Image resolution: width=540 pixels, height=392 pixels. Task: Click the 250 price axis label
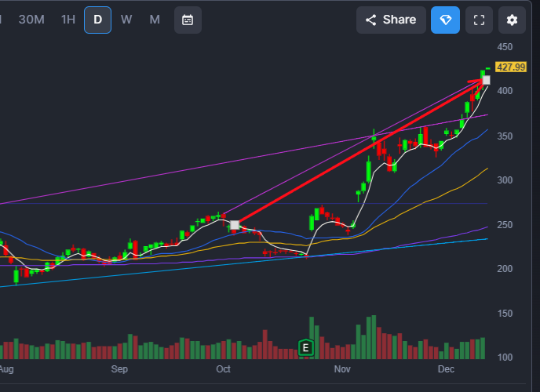505,225
